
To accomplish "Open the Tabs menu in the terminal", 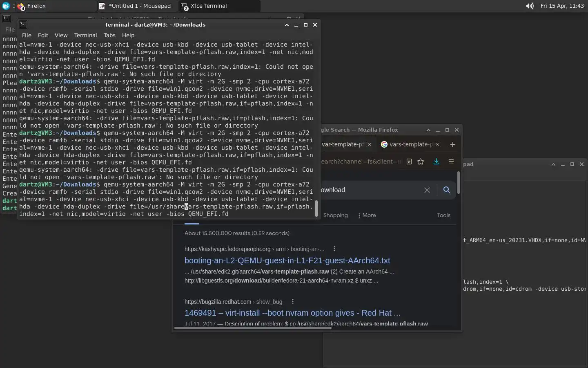I will (x=109, y=35).
